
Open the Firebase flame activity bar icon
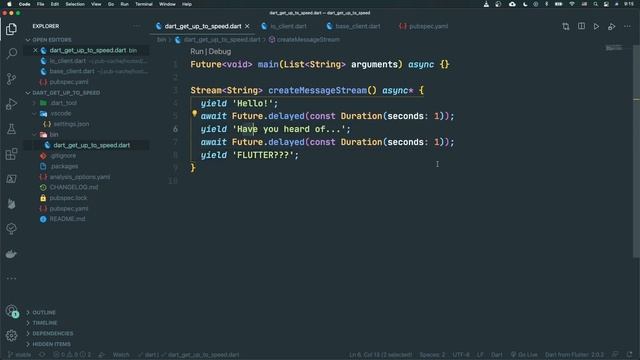coord(11,204)
